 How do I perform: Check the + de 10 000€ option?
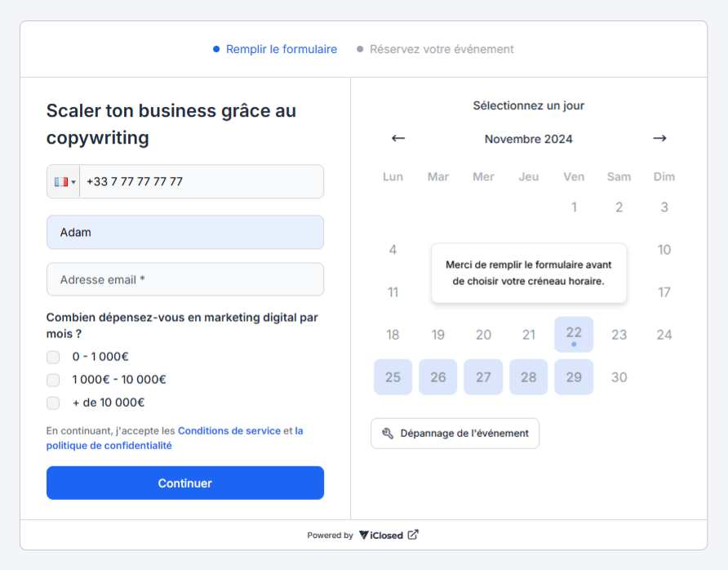53,403
